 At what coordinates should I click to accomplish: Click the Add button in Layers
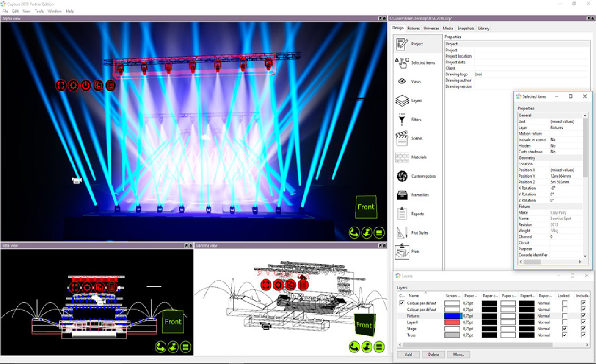click(x=408, y=355)
